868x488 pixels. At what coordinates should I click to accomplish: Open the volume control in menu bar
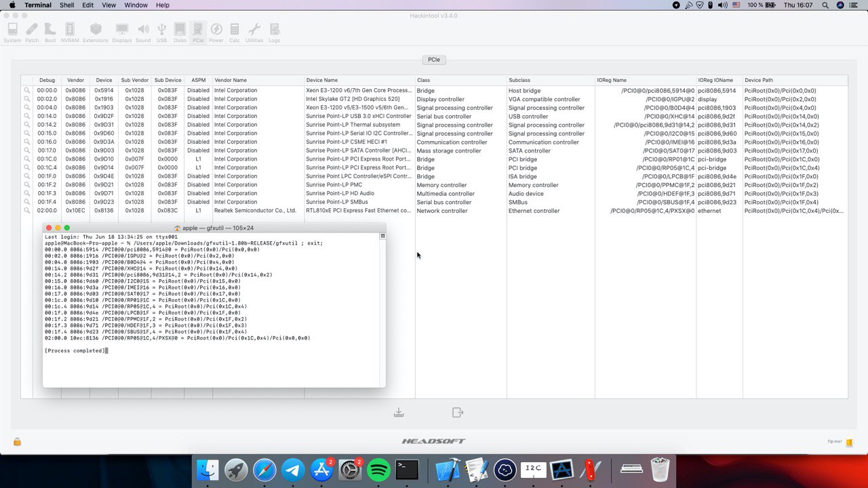[x=722, y=5]
